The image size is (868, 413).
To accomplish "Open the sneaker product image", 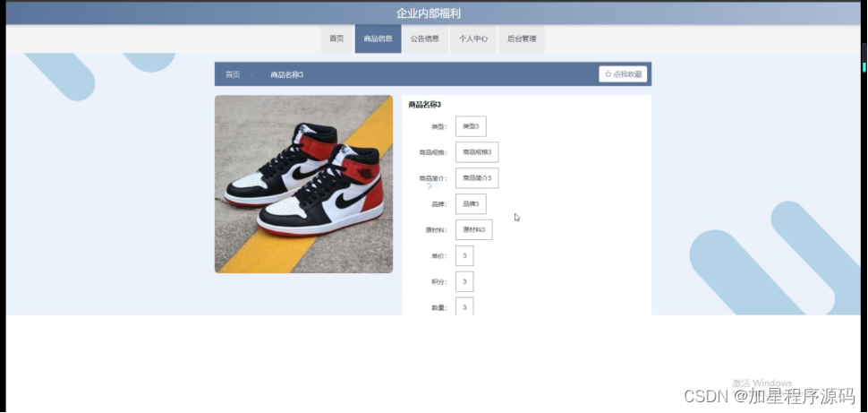I will (304, 184).
